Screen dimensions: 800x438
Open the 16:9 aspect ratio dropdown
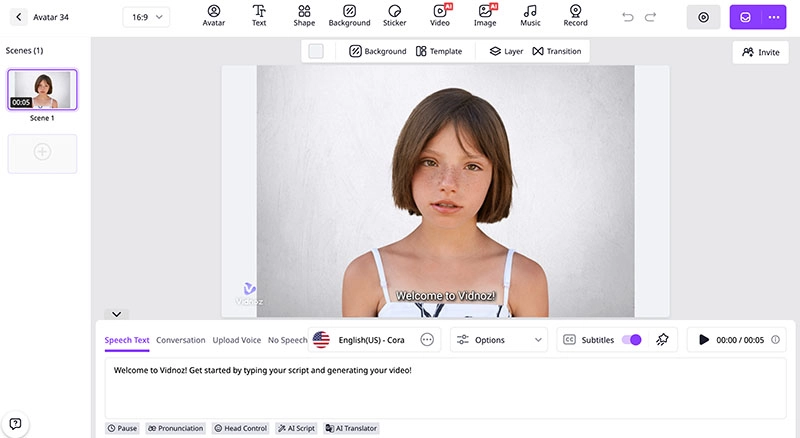pos(146,17)
